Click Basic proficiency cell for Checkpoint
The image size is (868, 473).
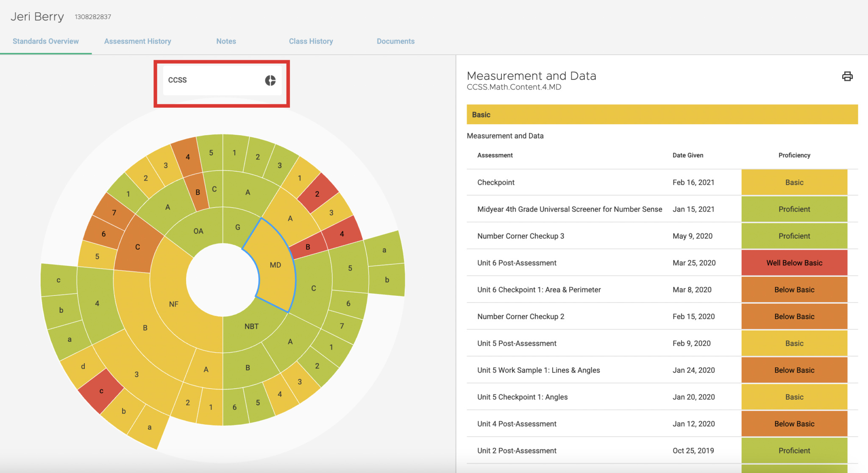[x=794, y=182]
